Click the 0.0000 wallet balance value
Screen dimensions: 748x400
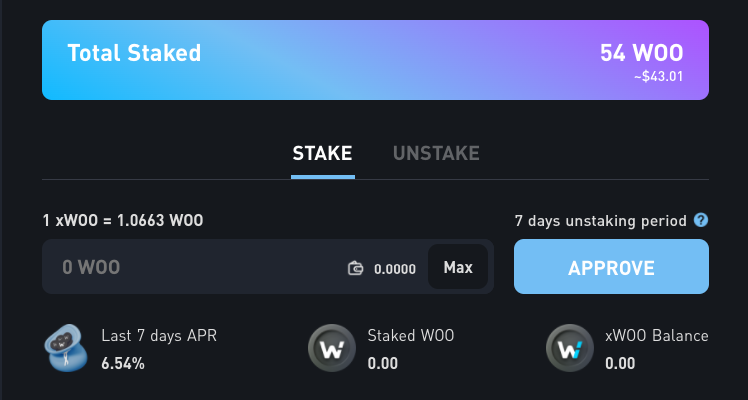[395, 269]
